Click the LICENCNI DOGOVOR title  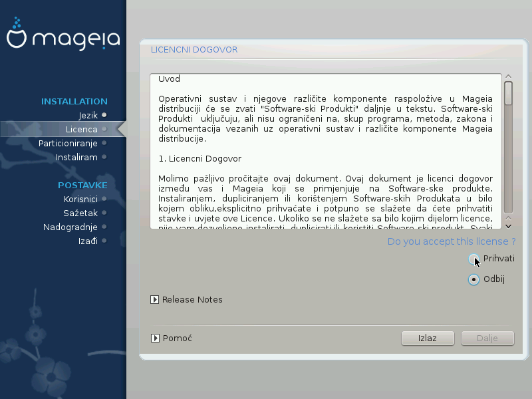tap(194, 50)
